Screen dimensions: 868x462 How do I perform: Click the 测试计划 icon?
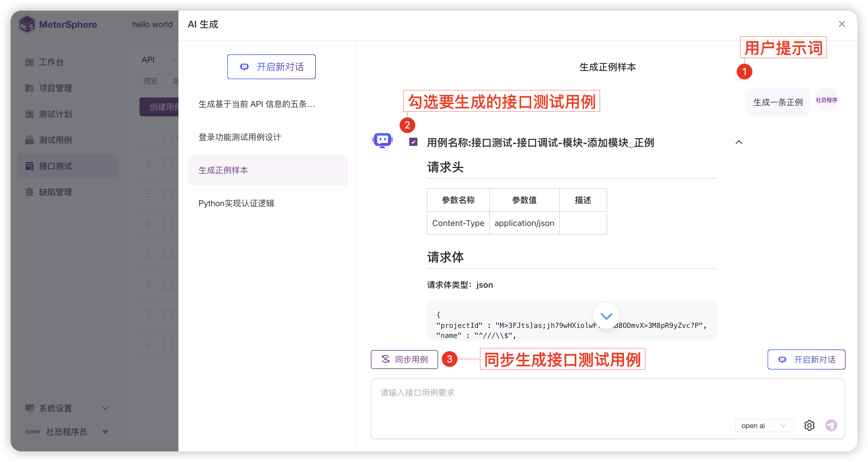tap(30, 114)
